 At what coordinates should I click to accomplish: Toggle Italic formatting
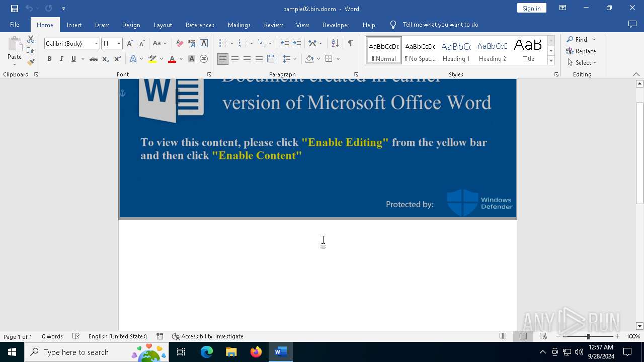[x=61, y=59]
